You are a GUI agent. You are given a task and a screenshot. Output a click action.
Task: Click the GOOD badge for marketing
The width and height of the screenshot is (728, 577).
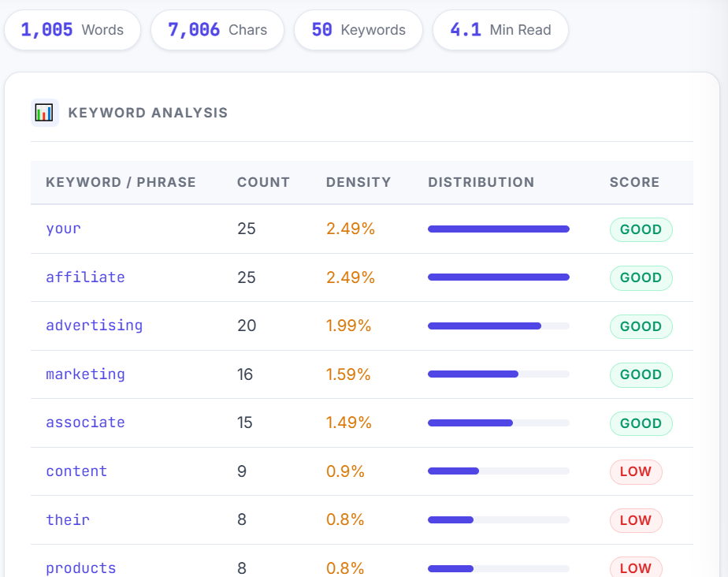(641, 375)
